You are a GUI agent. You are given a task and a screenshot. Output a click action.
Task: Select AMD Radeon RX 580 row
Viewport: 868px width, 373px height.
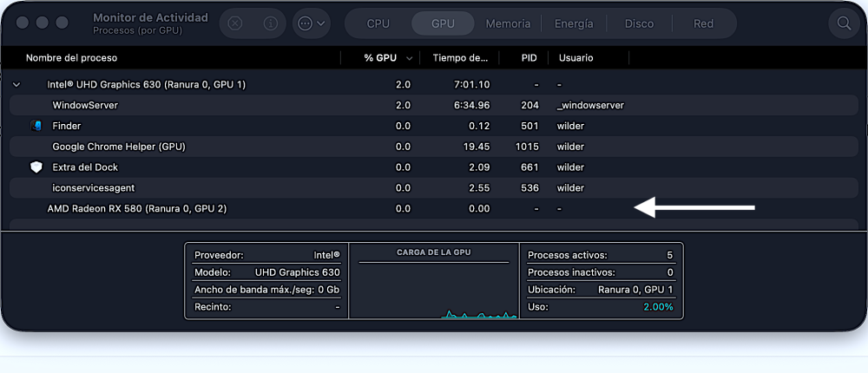click(x=433, y=209)
